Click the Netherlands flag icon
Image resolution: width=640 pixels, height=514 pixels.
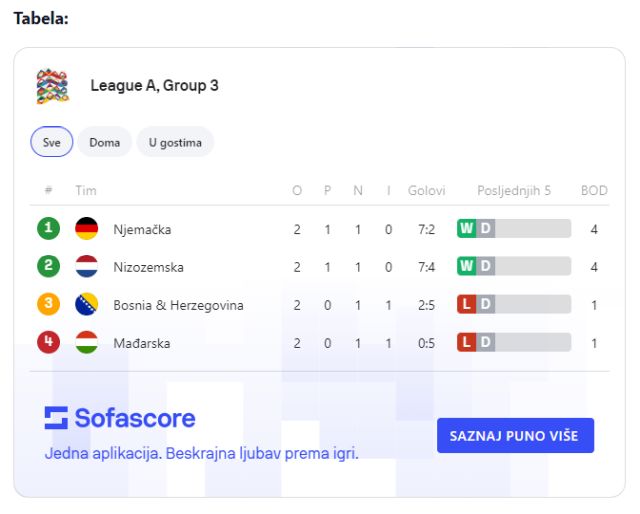86,267
